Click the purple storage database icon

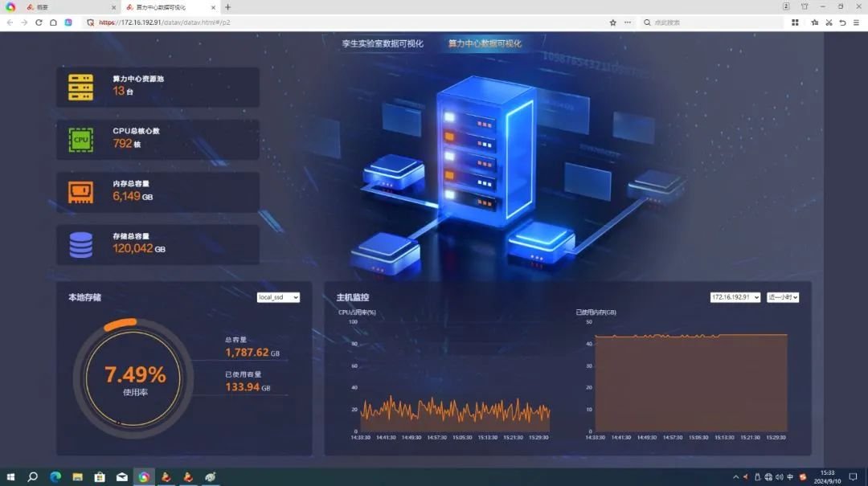[80, 245]
